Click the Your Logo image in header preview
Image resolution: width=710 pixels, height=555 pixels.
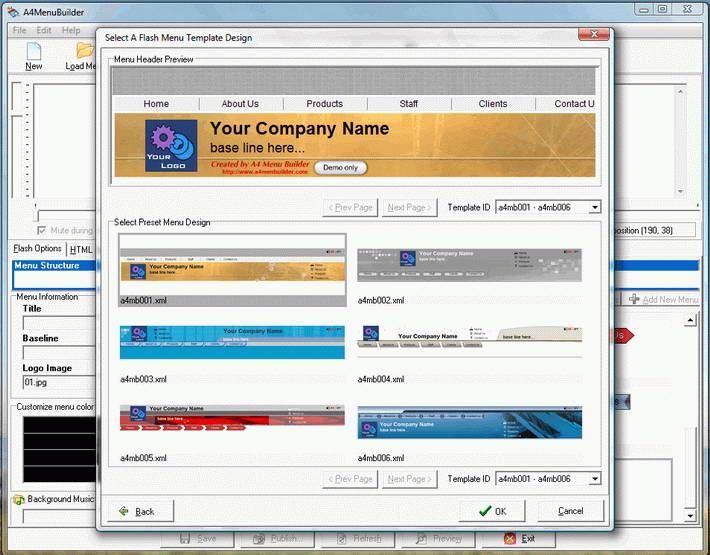click(x=171, y=145)
